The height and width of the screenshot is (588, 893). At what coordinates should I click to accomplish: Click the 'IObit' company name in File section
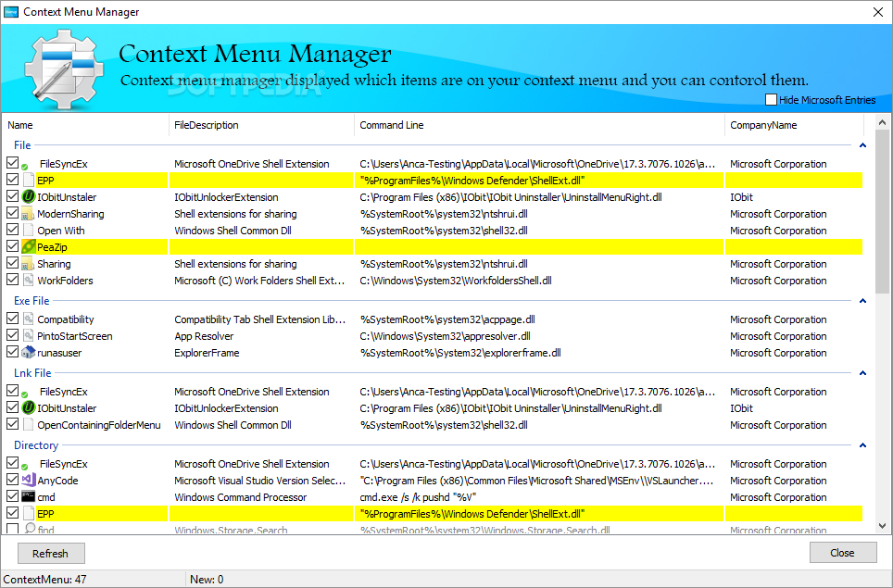pyautogui.click(x=741, y=197)
